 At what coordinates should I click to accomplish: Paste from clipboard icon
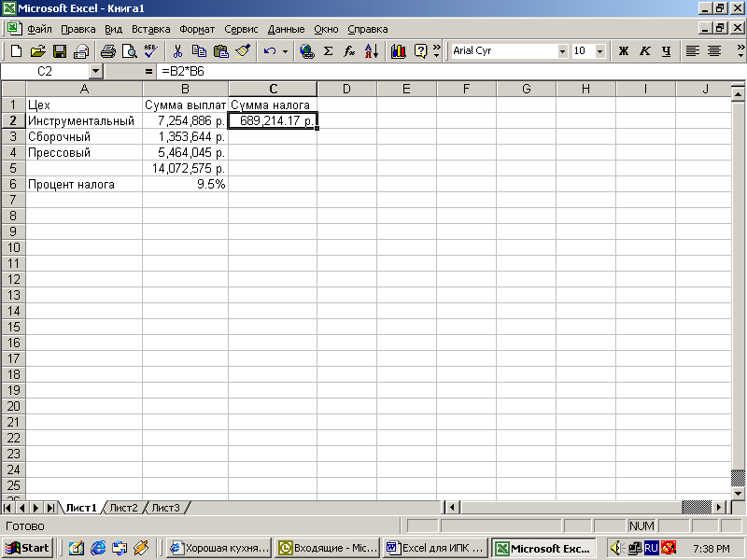click(x=220, y=51)
